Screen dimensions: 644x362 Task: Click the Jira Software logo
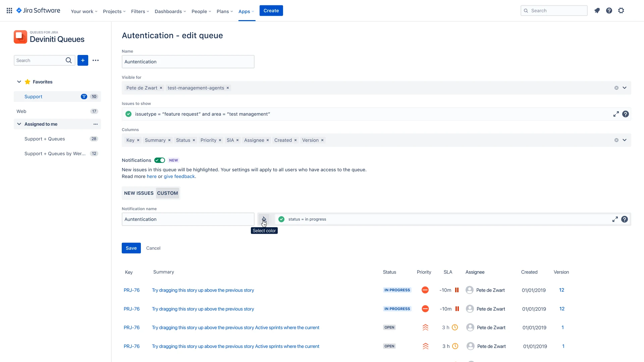pyautogui.click(x=38, y=11)
